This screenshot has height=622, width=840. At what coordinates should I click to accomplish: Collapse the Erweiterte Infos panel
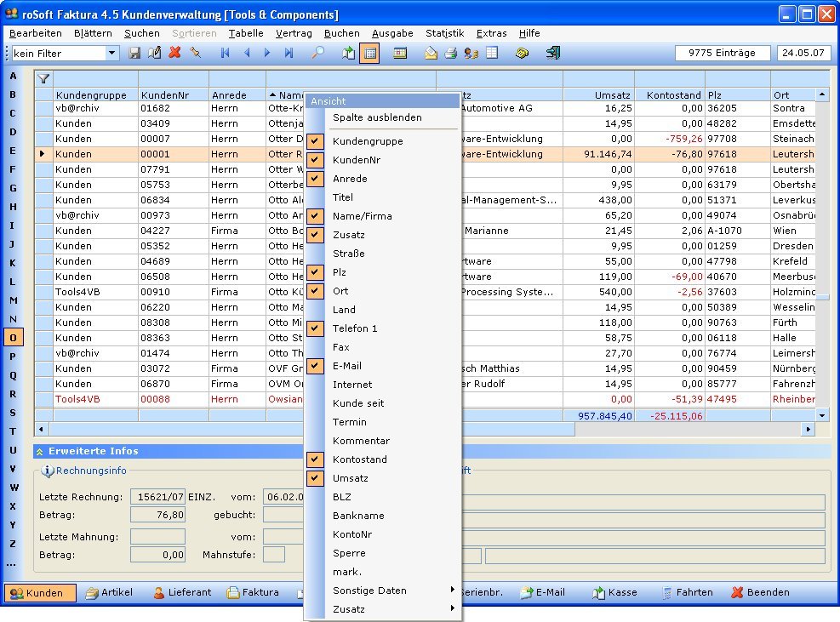(x=40, y=451)
